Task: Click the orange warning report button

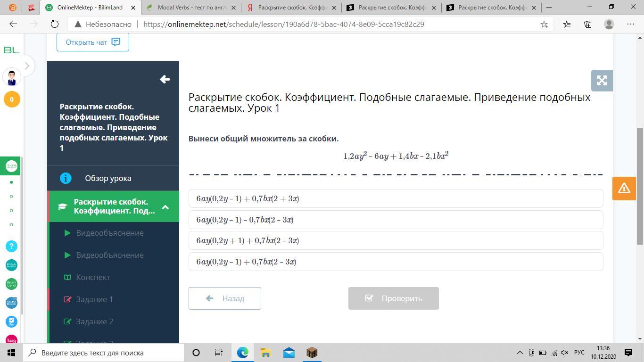Action: (x=624, y=189)
